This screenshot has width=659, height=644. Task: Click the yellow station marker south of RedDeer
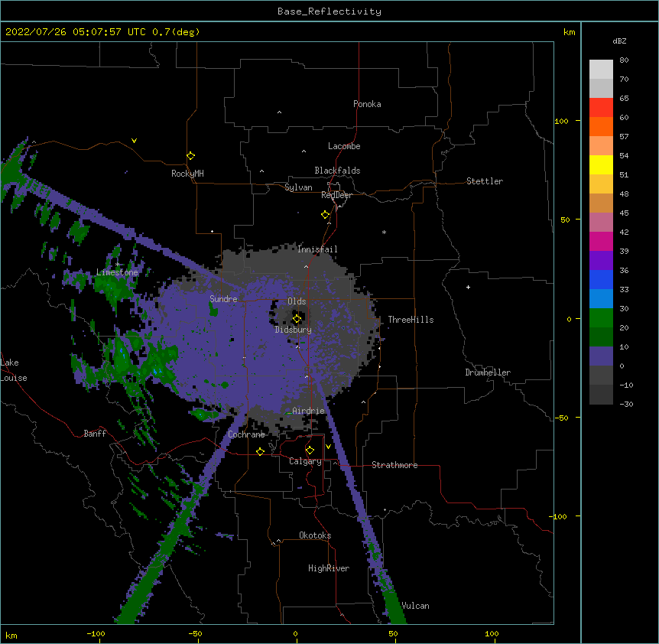(x=326, y=215)
